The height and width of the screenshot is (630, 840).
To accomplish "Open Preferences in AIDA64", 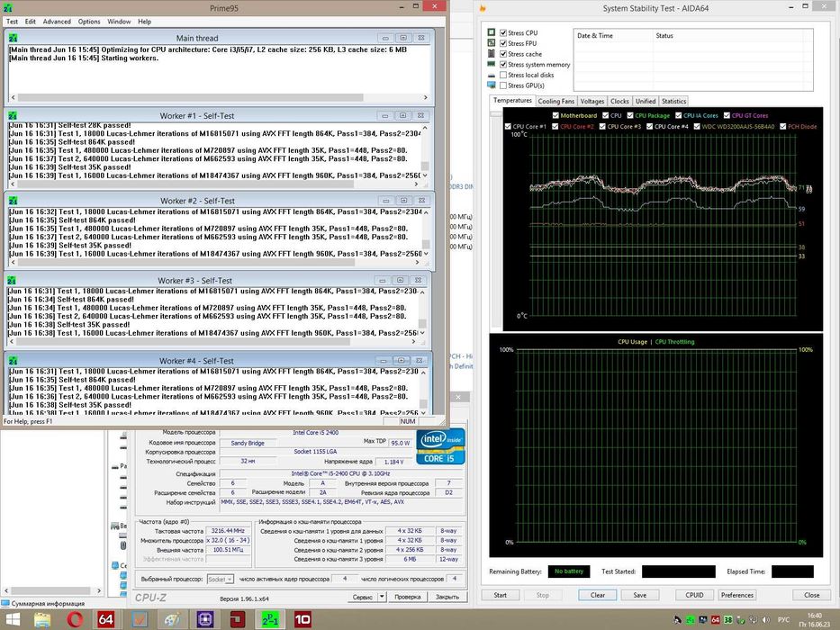I will 737,595.
